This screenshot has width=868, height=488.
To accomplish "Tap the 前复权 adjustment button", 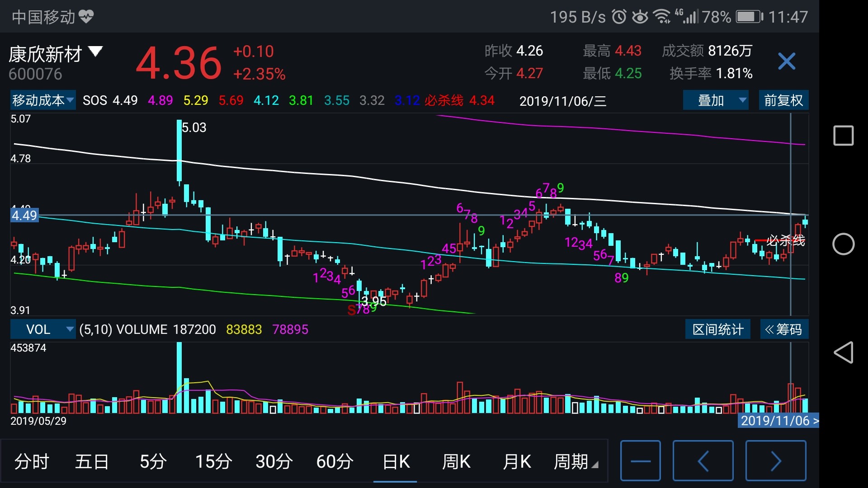I will 783,100.
